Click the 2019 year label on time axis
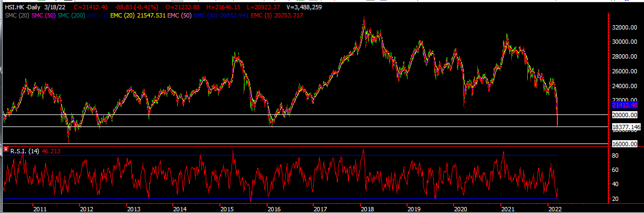This screenshot has width=644, height=213. tap(414, 209)
